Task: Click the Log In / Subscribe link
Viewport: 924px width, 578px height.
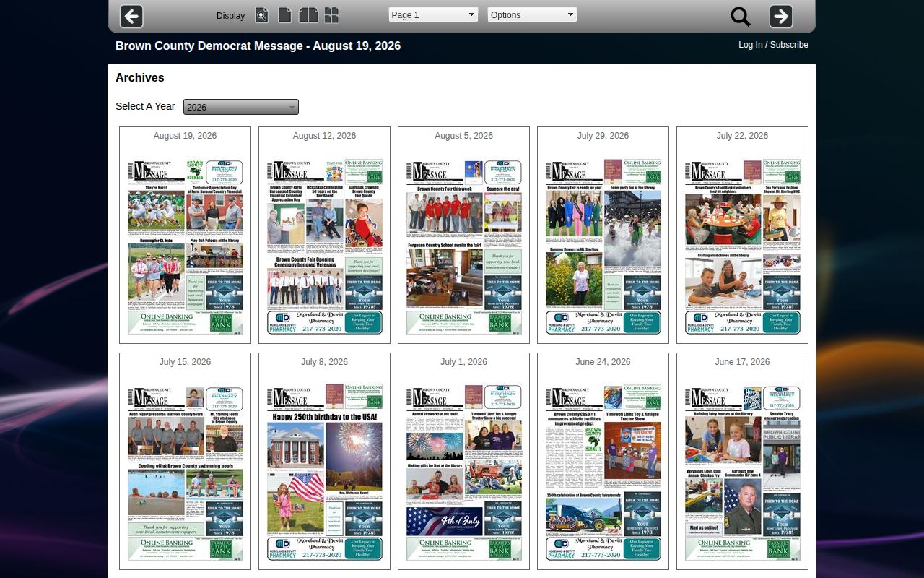Action: (x=773, y=45)
